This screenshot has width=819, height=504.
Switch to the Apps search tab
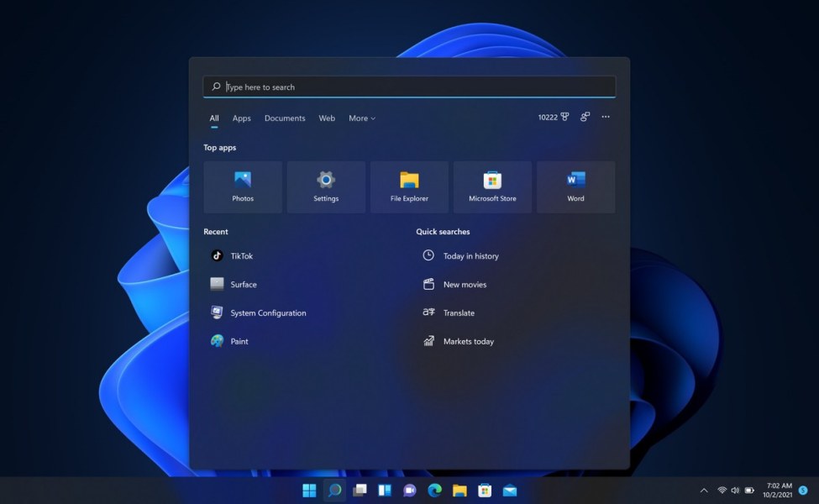242,118
